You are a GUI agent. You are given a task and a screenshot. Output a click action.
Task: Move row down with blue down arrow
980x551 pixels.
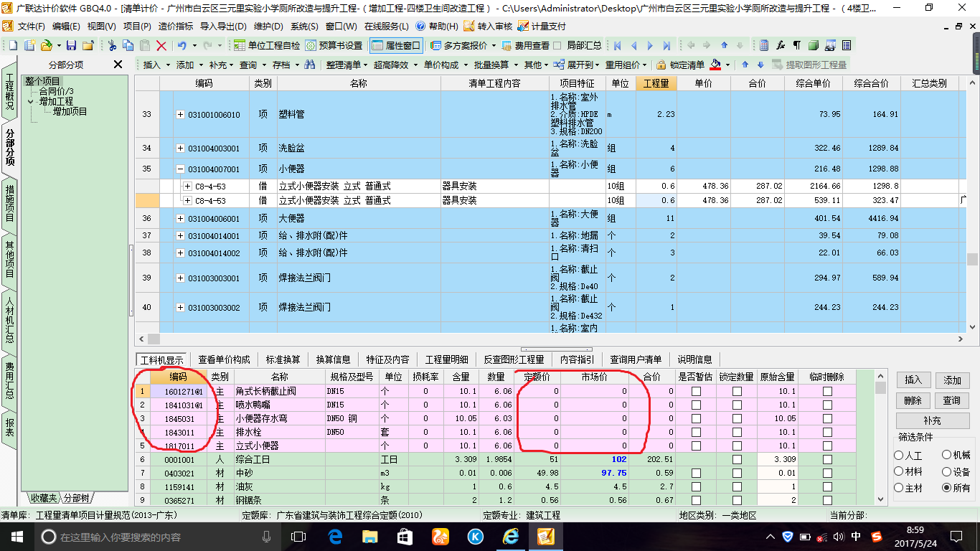[x=760, y=65]
